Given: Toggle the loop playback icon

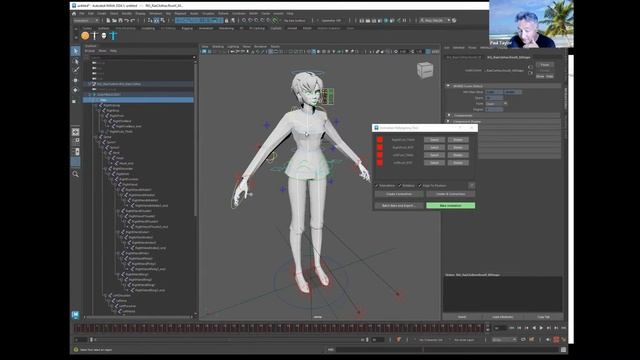Looking at the screenshot, I should [x=523, y=340].
